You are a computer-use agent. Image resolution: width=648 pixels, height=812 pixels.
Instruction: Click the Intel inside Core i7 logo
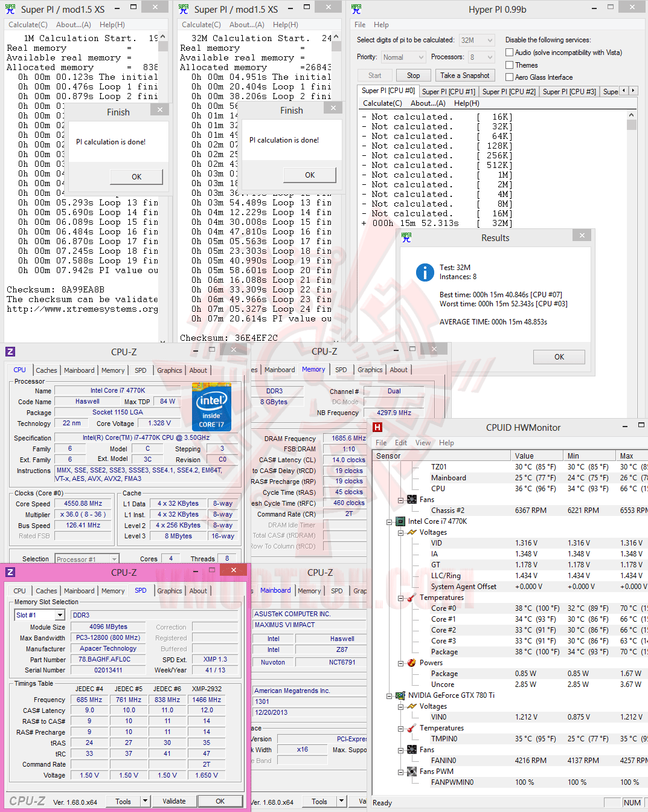point(211,406)
